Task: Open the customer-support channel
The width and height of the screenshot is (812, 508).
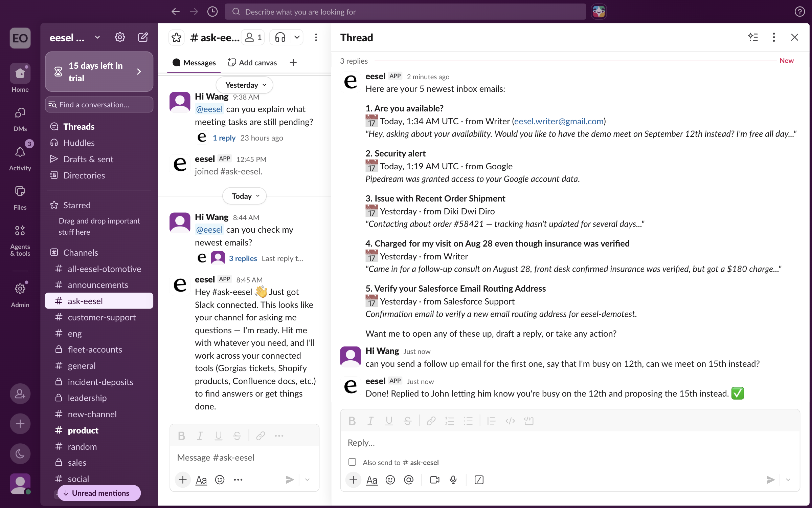Action: tap(99, 317)
